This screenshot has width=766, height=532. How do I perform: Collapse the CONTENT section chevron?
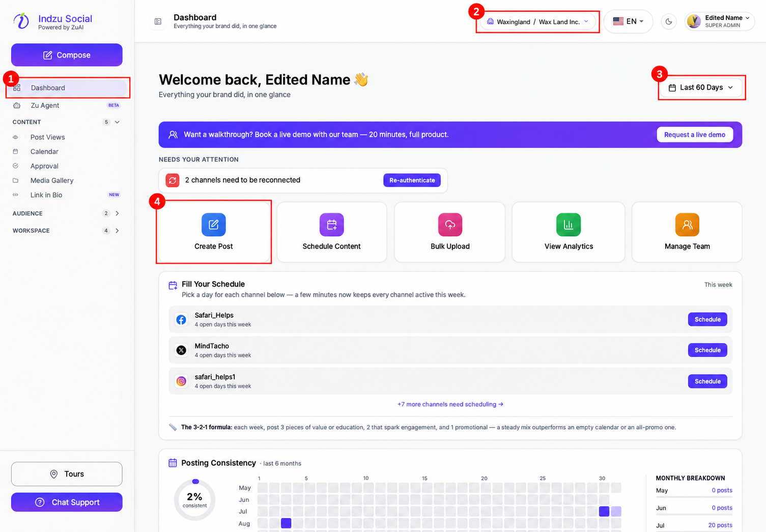(117, 122)
